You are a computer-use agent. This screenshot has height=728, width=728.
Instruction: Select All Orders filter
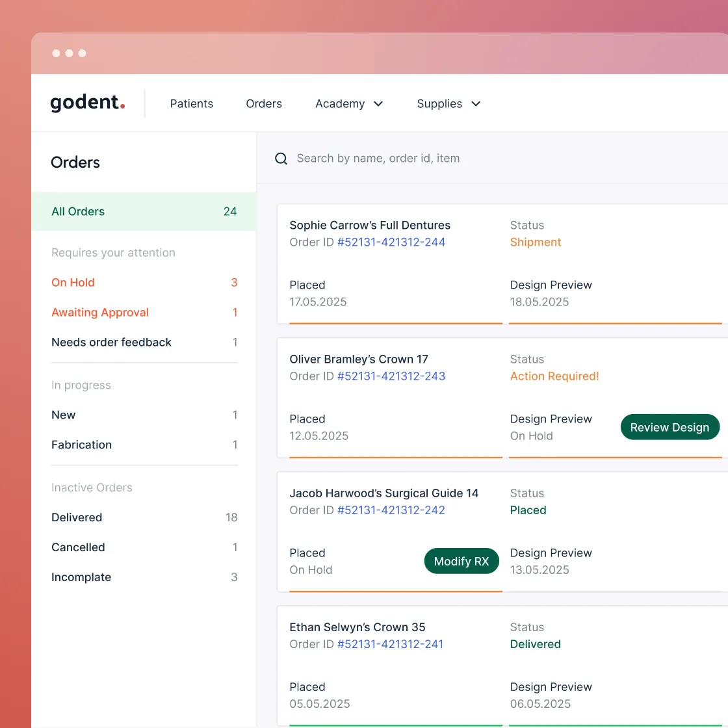[x=144, y=211]
